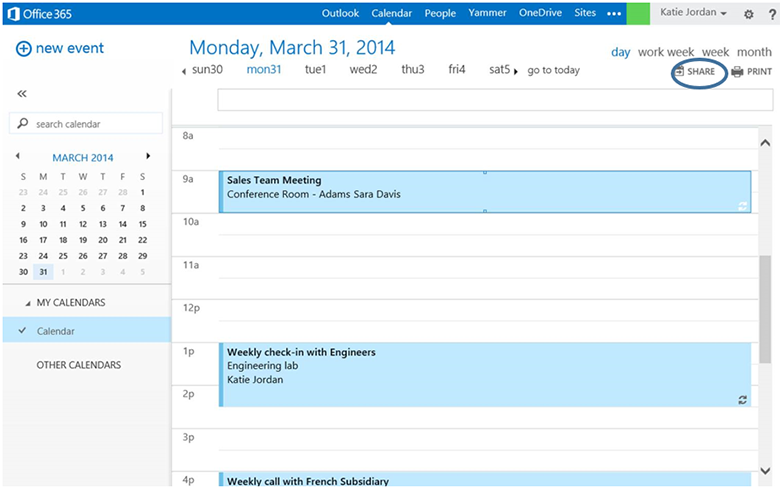Go to previous month in mini calendar
This screenshot has width=780, height=488.
[x=18, y=156]
